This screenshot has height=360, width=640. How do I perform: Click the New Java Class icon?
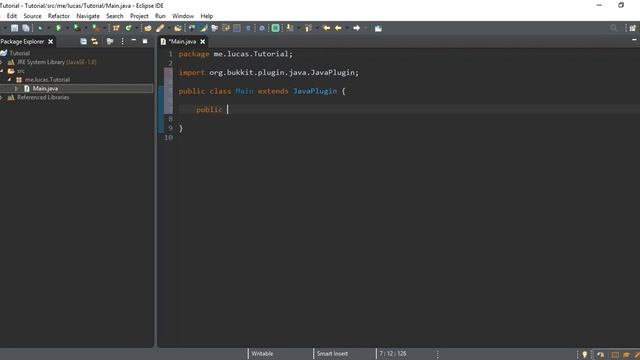pyautogui.click(x=129, y=28)
